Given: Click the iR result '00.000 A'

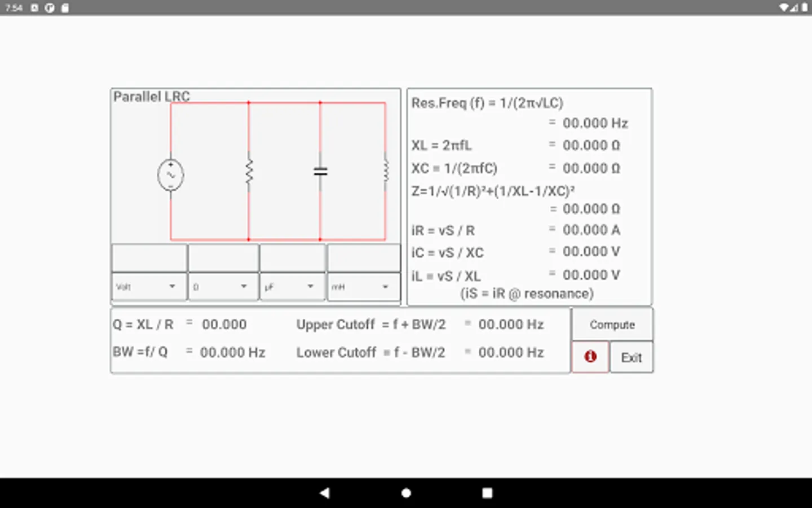Looking at the screenshot, I should tap(592, 230).
